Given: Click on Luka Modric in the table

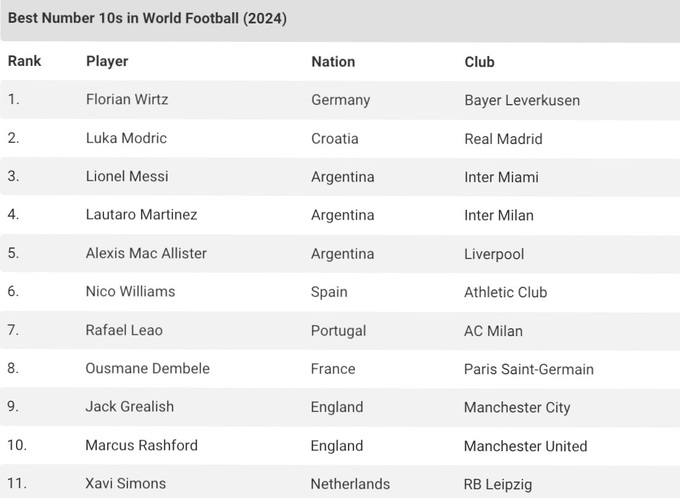Looking at the screenshot, I should click(126, 138).
